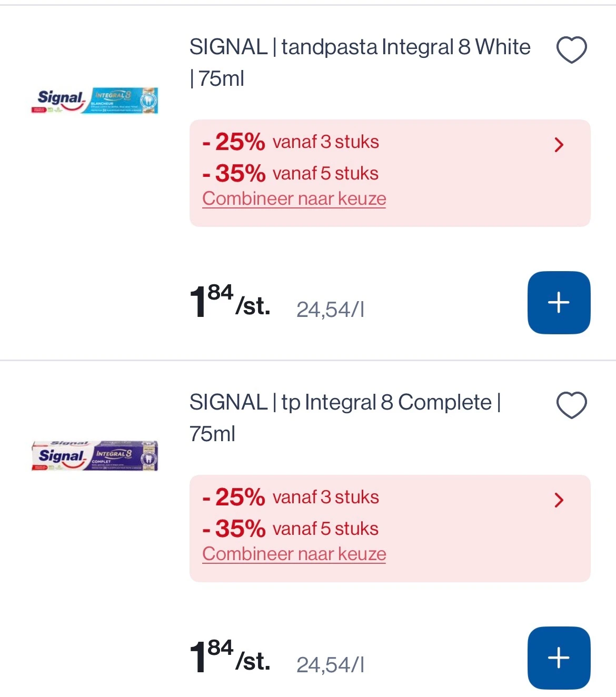616x697 pixels.
Task: Select the -35% vanaf 5 stuks offer on White
Action: point(291,173)
